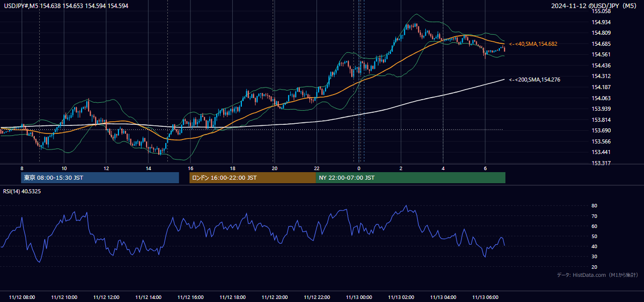Click the RSI scale value 40
The height and width of the screenshot is (302, 644).
tap(595, 246)
